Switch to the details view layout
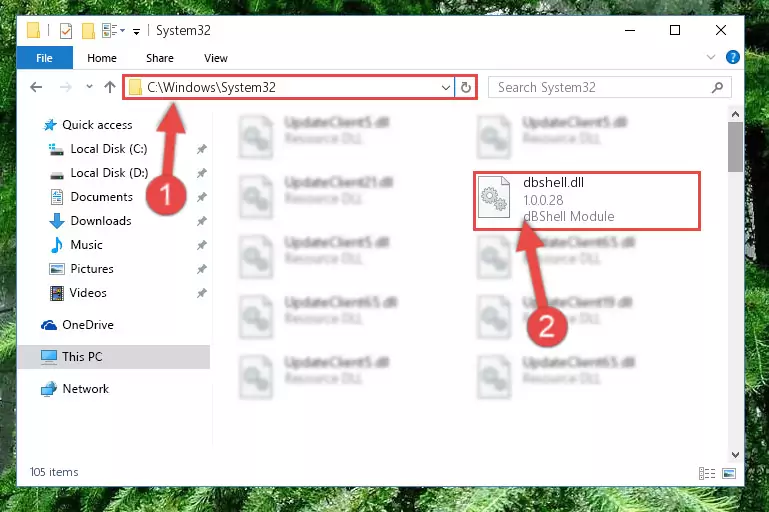Image resolution: width=769 pixels, height=512 pixels. (707, 473)
